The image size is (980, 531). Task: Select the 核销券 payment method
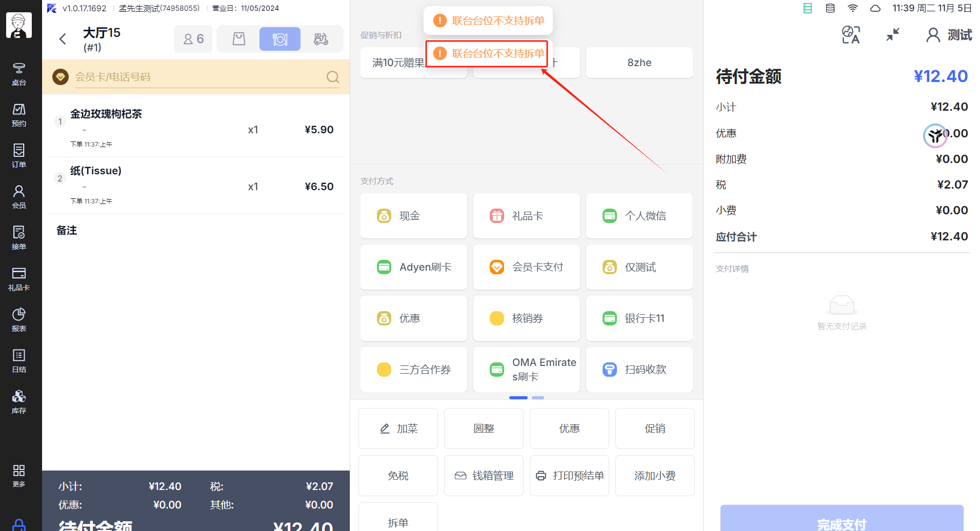(527, 318)
